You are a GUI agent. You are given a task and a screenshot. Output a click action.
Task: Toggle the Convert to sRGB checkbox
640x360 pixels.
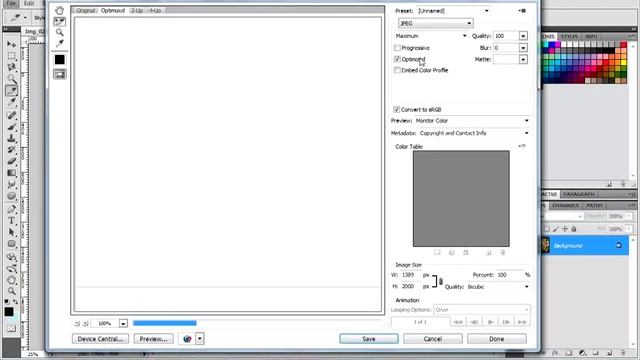point(396,109)
